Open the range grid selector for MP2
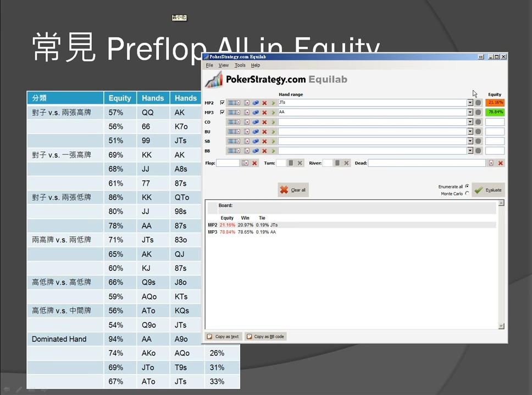The height and width of the screenshot is (395, 532). [234, 103]
